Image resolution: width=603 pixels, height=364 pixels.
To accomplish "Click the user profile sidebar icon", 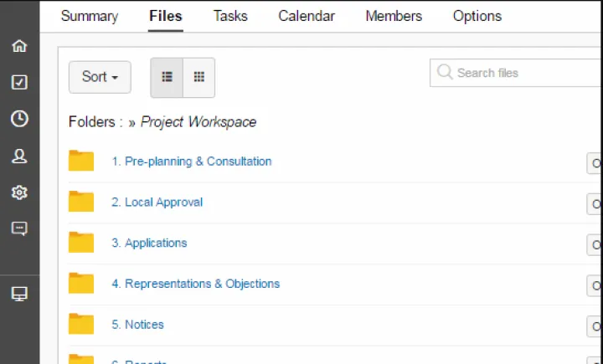I will [x=19, y=156].
